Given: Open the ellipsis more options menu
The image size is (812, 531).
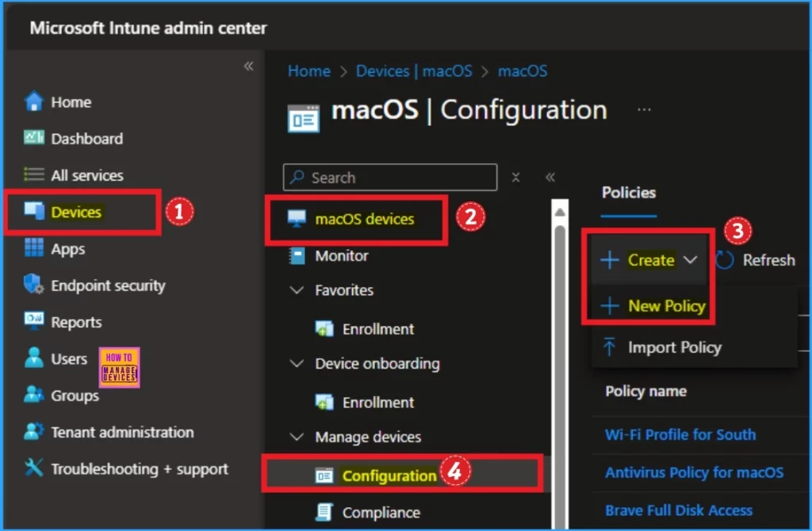Looking at the screenshot, I should click(x=644, y=109).
